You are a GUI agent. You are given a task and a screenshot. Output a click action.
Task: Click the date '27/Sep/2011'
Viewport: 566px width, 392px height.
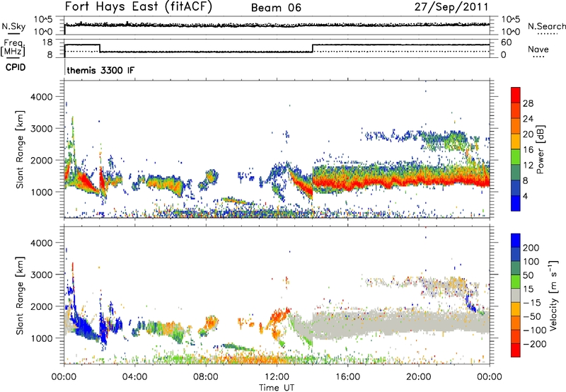451,7
